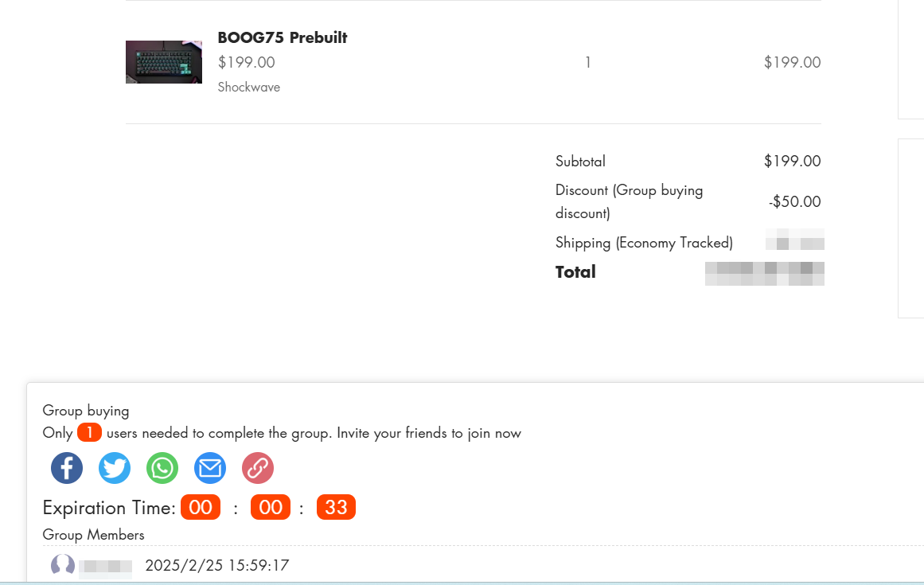The image size is (924, 585).
Task: Click the expiration timer hours box
Action: pos(201,508)
